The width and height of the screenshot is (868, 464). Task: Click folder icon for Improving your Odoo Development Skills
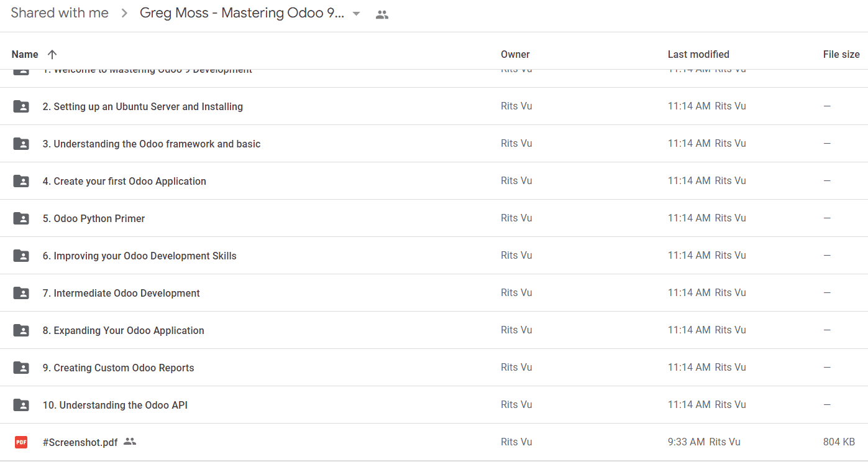(x=21, y=256)
